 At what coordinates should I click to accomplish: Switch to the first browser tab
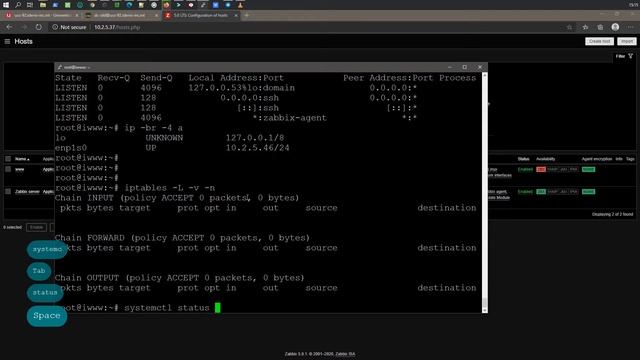click(x=41, y=15)
